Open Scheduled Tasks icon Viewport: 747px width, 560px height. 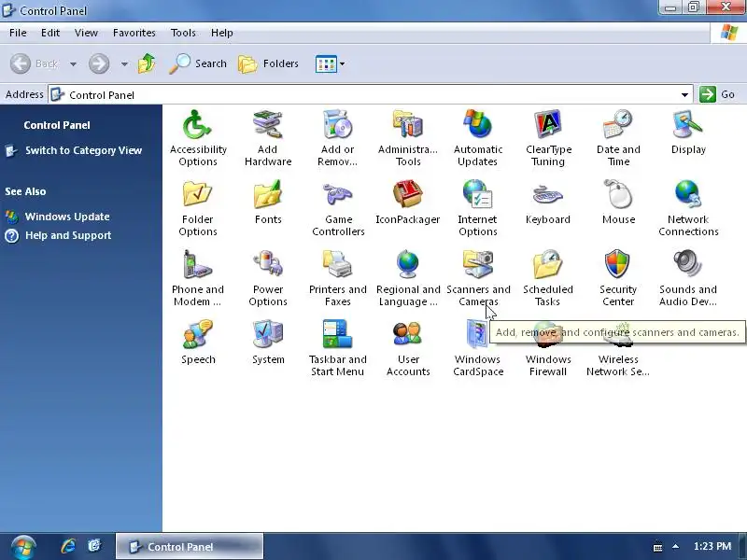(x=548, y=264)
